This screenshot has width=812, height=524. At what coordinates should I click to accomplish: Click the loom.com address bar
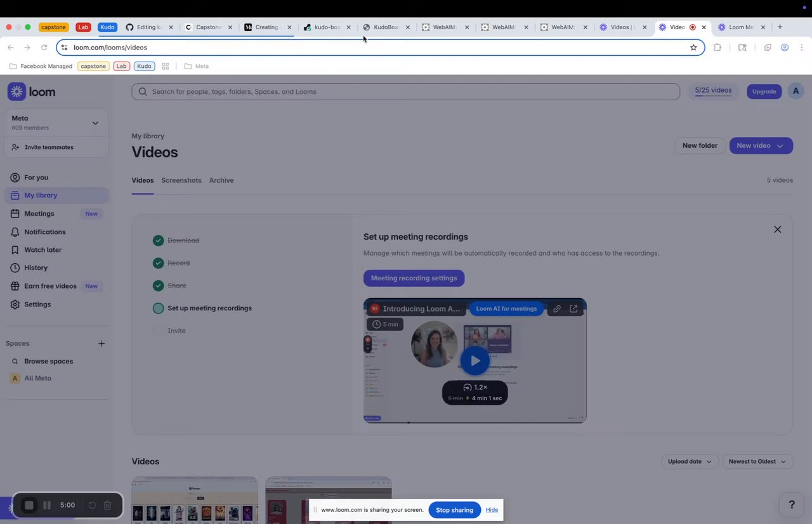tap(381, 48)
